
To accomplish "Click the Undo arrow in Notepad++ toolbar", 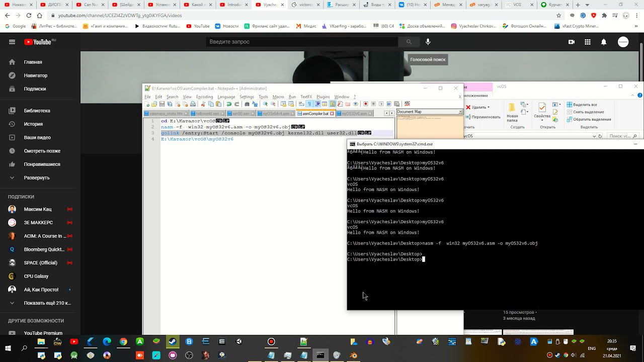I will tap(229, 104).
